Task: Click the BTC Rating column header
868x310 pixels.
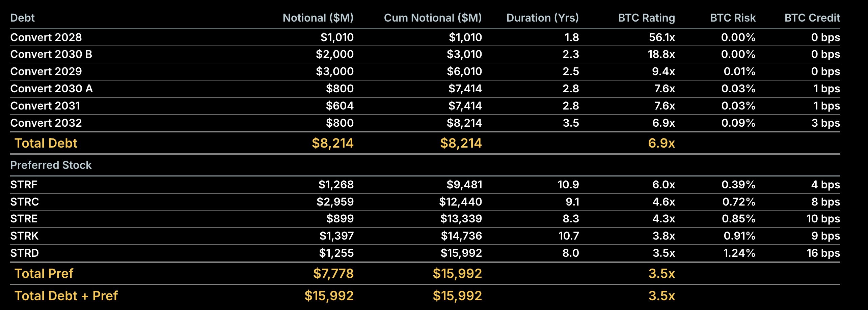Action: click(x=646, y=18)
